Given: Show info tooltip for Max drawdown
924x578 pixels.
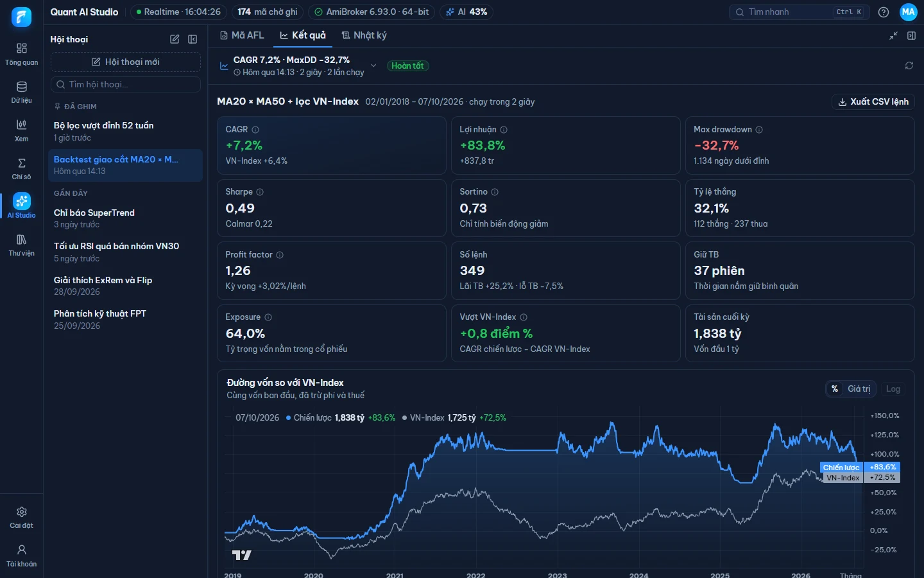Looking at the screenshot, I should click(x=759, y=130).
